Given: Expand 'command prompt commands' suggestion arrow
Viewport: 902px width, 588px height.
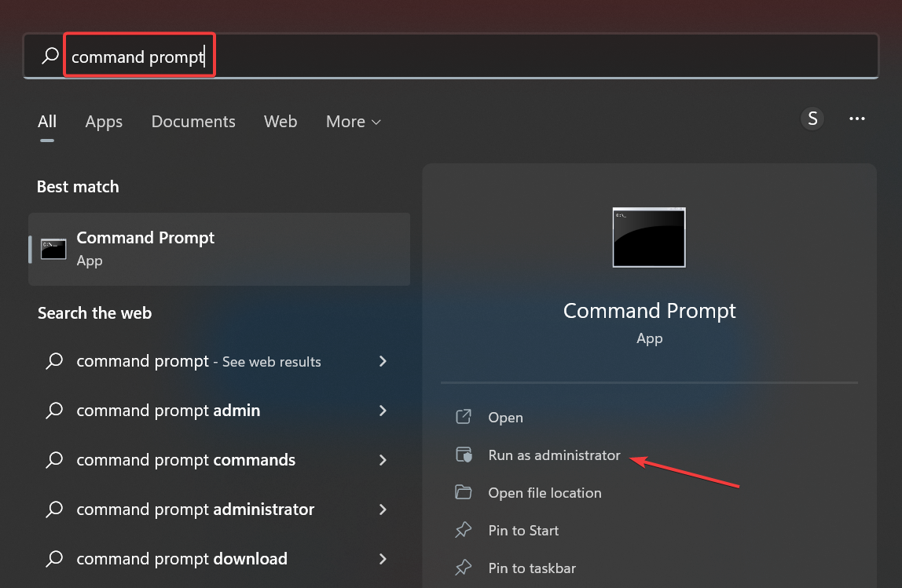Looking at the screenshot, I should coord(383,460).
